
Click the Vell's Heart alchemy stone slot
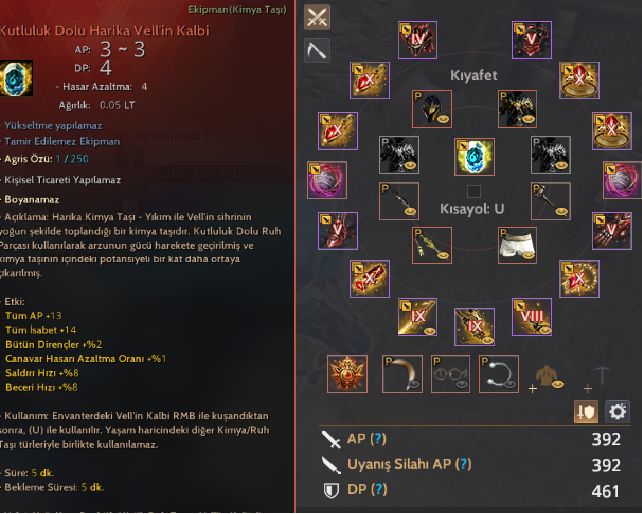[474, 157]
